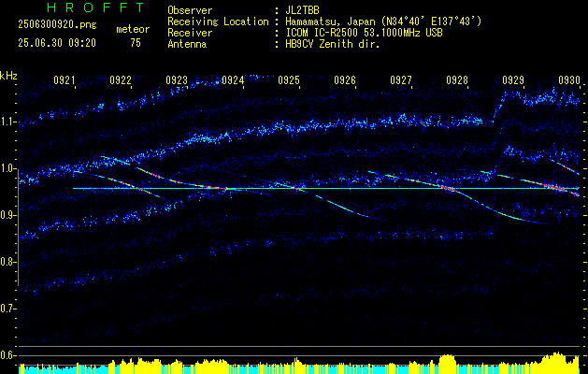The image size is (588, 374).
Task: Click the 0927 time marker
Action: 401,79
